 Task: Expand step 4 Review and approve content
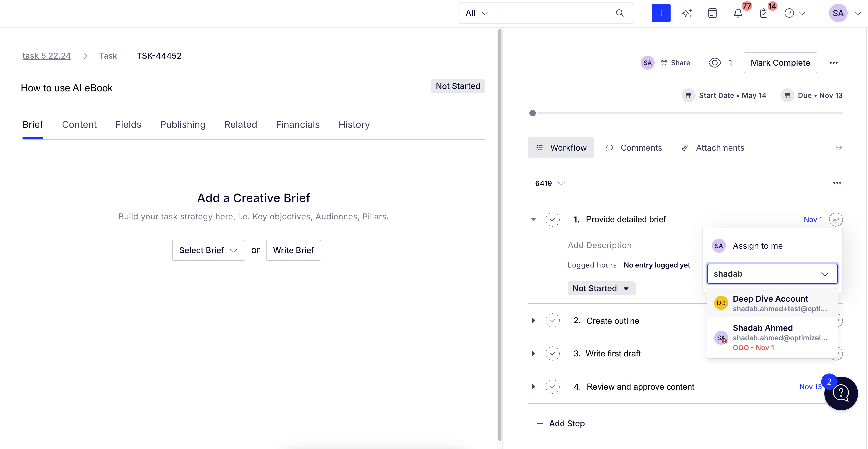point(533,387)
